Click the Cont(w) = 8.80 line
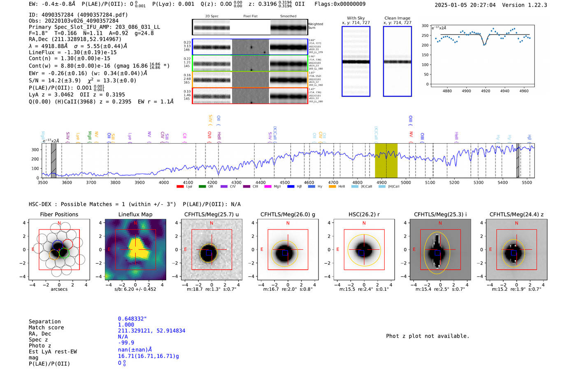 click(99, 66)
